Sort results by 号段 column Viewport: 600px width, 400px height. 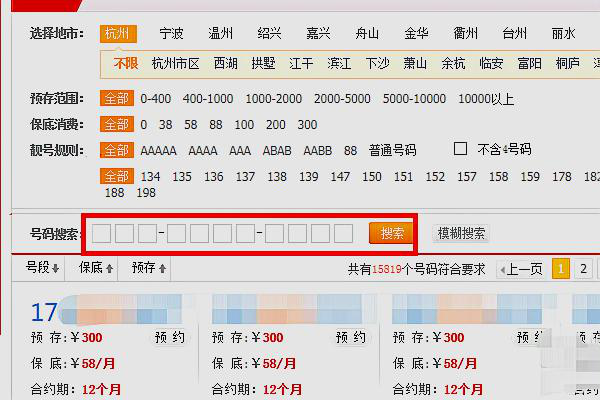(42, 268)
